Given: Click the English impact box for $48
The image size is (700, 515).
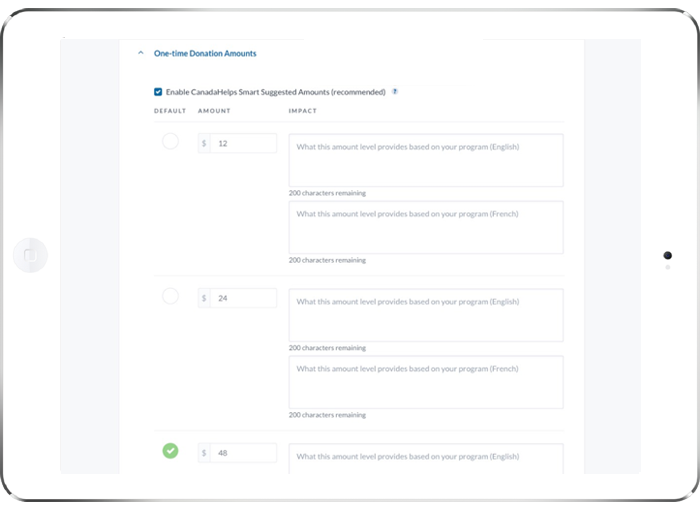Looking at the screenshot, I should (x=426, y=458).
